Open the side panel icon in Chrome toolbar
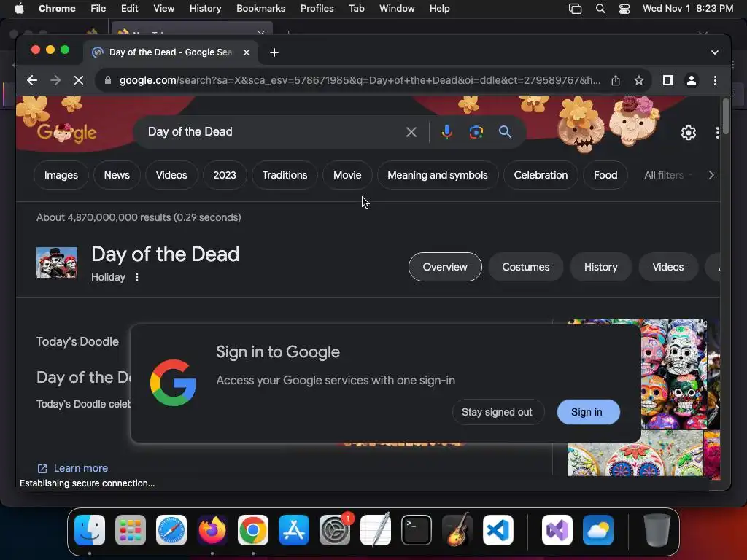Viewport: 747px width, 560px height. click(x=668, y=80)
